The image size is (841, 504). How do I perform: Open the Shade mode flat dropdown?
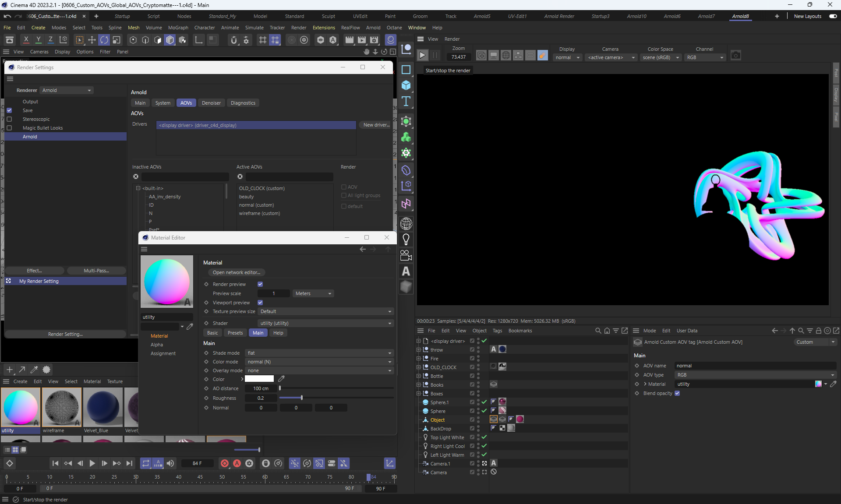[319, 353]
